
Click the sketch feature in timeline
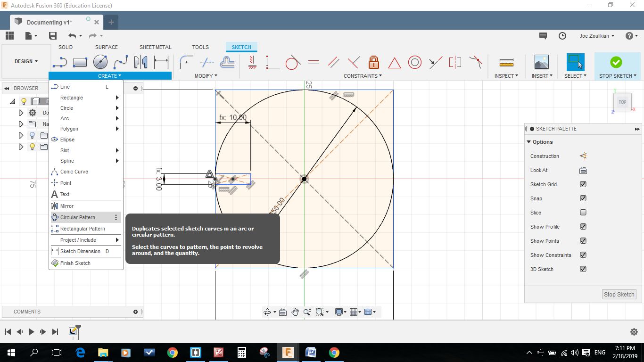tap(73, 332)
